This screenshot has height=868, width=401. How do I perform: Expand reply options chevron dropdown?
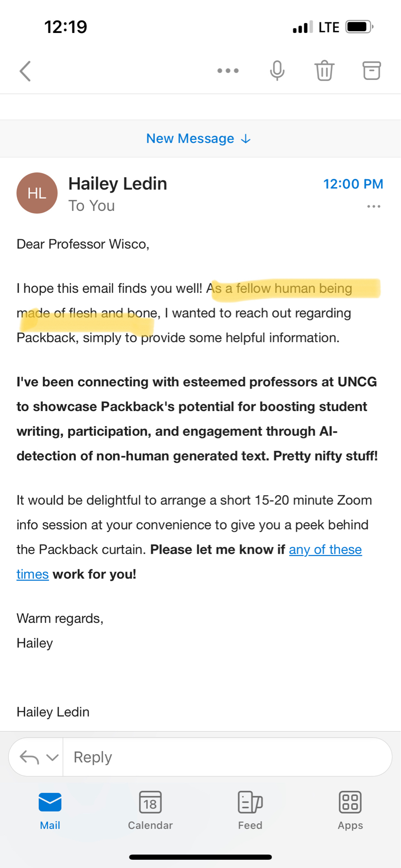pos(52,757)
